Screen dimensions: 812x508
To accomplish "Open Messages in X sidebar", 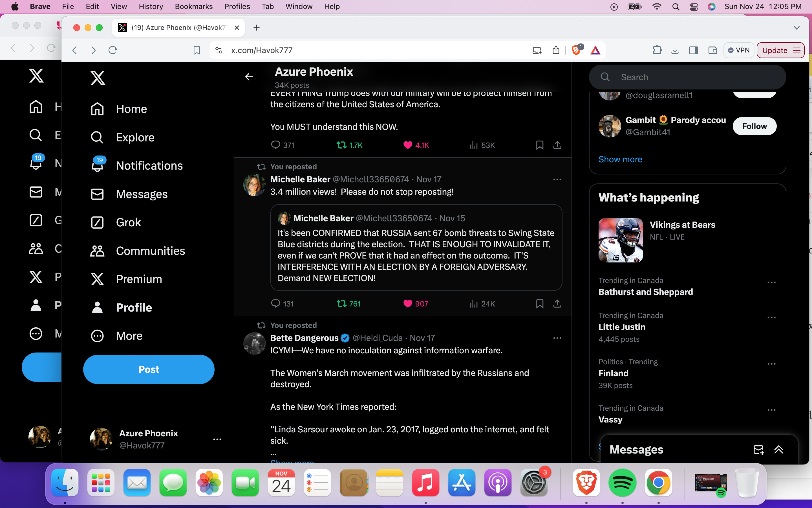I will coord(129,194).
